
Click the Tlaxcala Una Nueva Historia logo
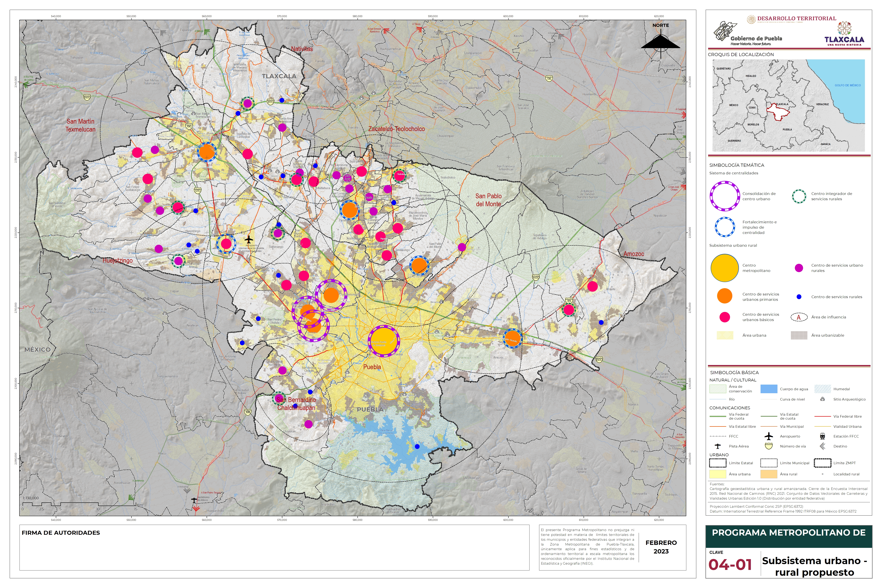point(844,34)
